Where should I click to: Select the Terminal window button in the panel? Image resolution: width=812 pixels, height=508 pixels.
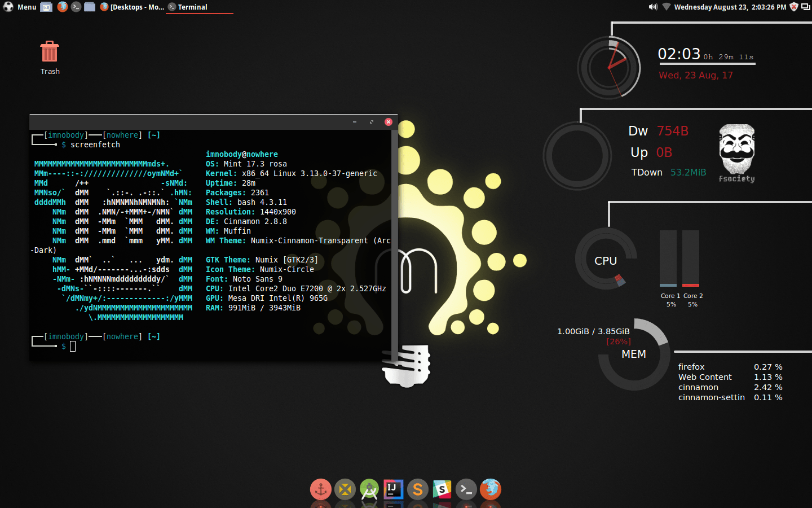coord(200,7)
